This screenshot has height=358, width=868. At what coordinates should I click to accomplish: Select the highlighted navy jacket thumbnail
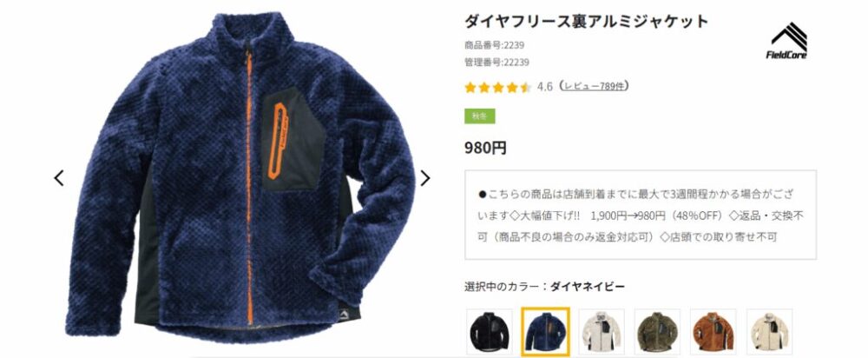pos(545,331)
